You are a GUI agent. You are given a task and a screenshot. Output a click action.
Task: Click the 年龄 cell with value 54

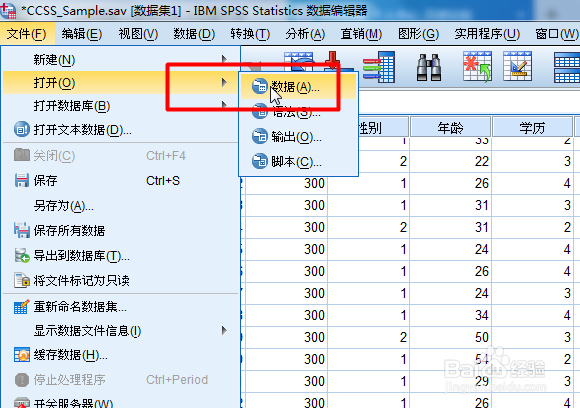click(451, 359)
